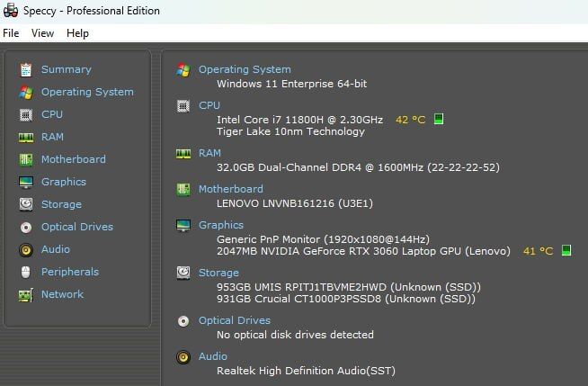588x386 pixels.
Task: Click the text Windows 11 Enterprise 64-bit
Action: pos(291,84)
